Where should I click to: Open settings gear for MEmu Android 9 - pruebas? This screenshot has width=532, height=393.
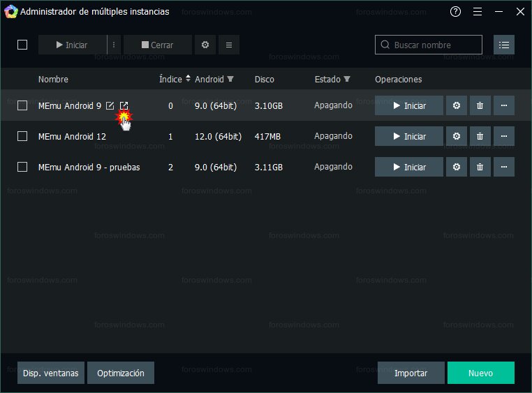coord(457,167)
